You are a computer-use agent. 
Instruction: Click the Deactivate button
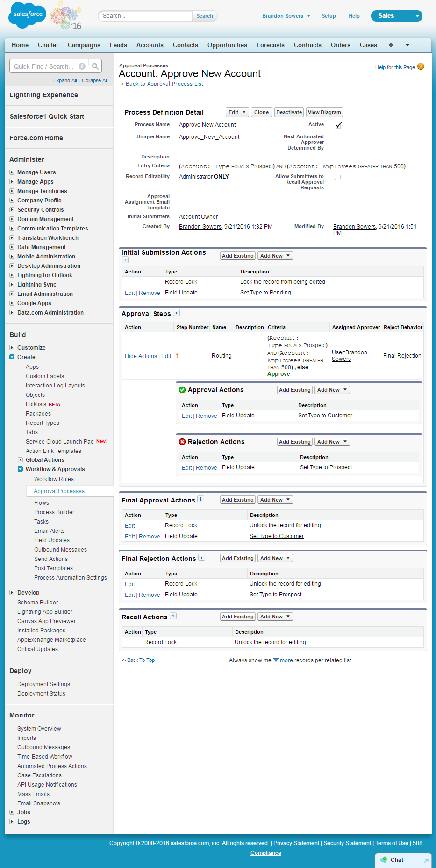click(289, 112)
